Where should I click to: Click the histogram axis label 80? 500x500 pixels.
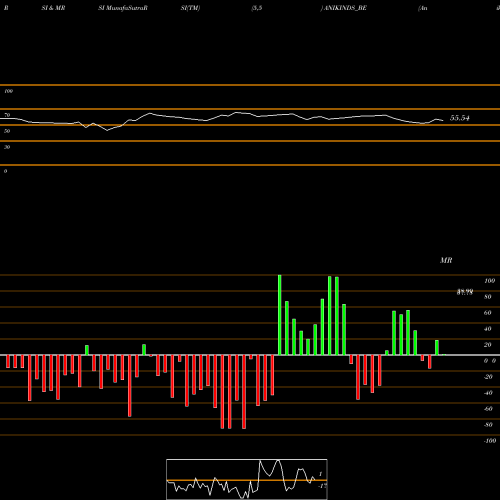(488, 297)
